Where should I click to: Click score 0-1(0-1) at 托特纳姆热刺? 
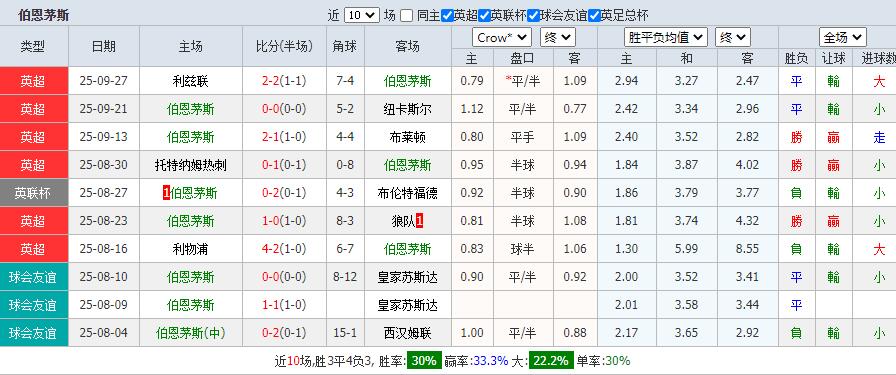click(x=284, y=165)
